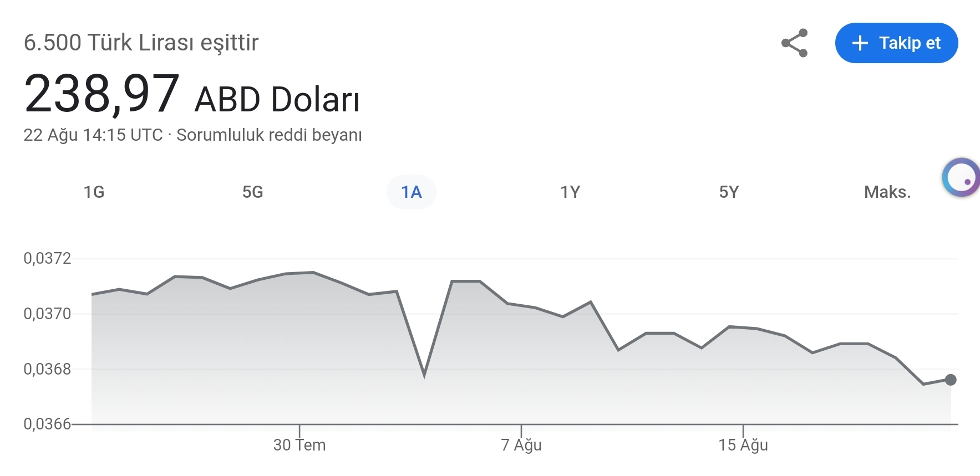Open the Sorumluluk reddi beyanı link
The width and height of the screenshot is (980, 476).
pos(269,135)
